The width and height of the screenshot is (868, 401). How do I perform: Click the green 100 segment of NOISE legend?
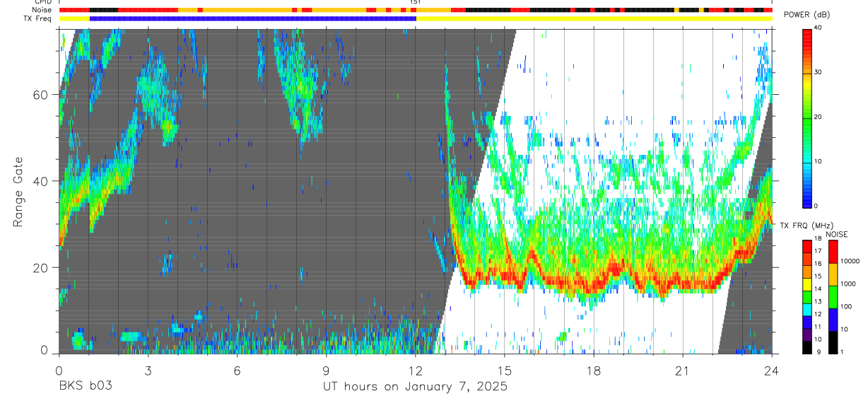833,297
